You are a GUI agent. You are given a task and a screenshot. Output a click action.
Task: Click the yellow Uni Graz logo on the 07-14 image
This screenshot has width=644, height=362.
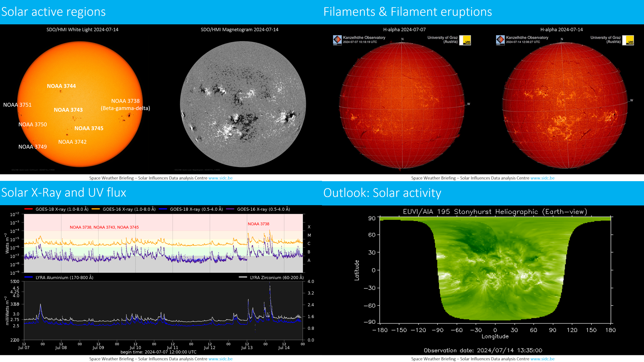[x=628, y=40]
